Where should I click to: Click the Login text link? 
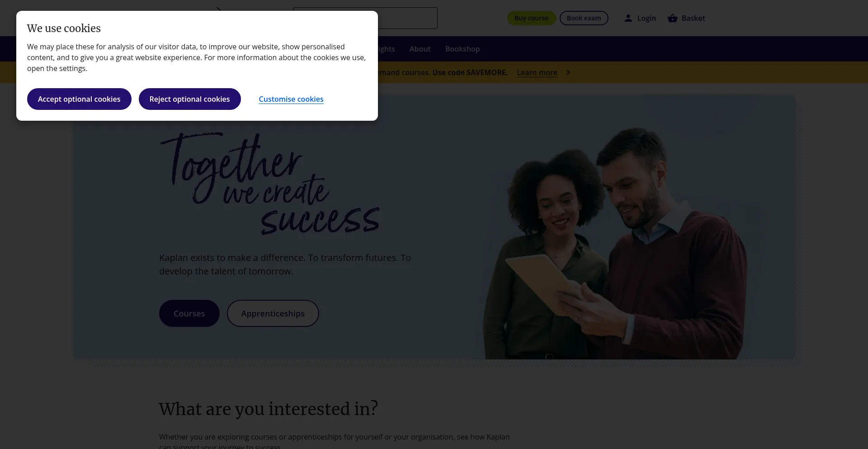click(646, 18)
